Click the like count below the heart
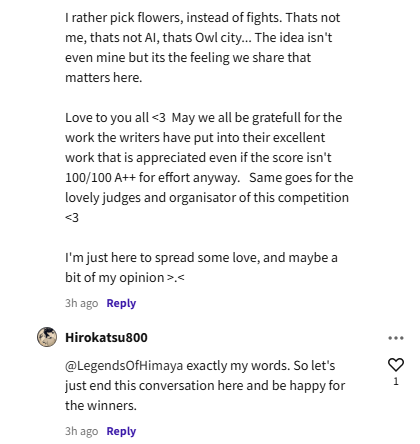The height and width of the screenshot is (444, 420). 396,381
